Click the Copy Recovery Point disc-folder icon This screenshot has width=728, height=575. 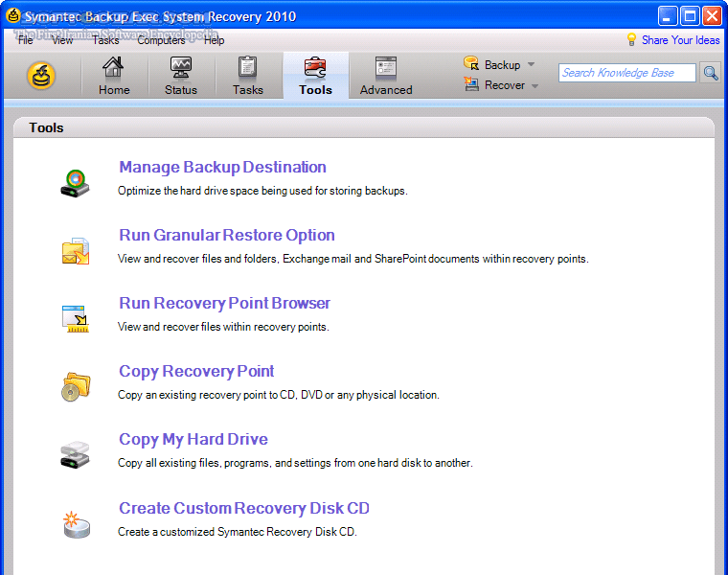pos(76,386)
